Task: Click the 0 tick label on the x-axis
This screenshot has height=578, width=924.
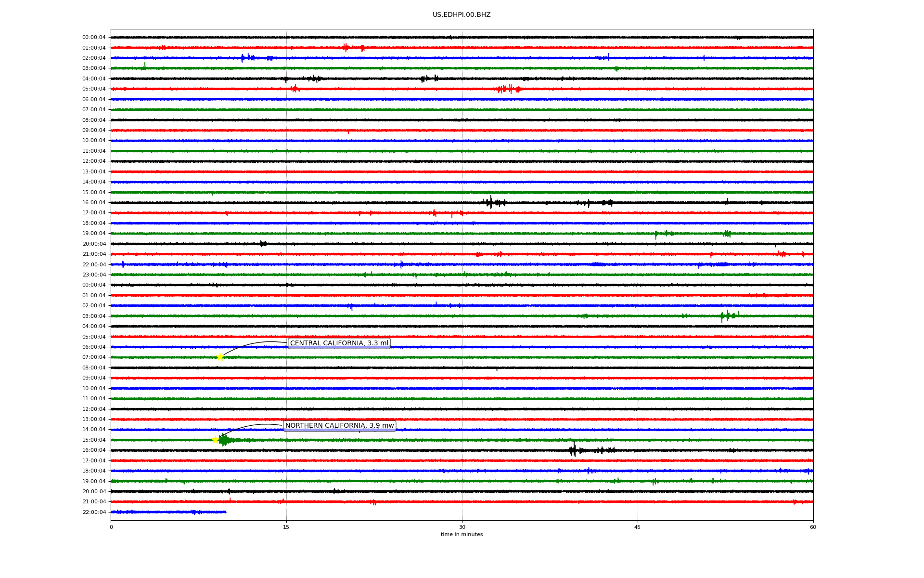Action: 111,527
